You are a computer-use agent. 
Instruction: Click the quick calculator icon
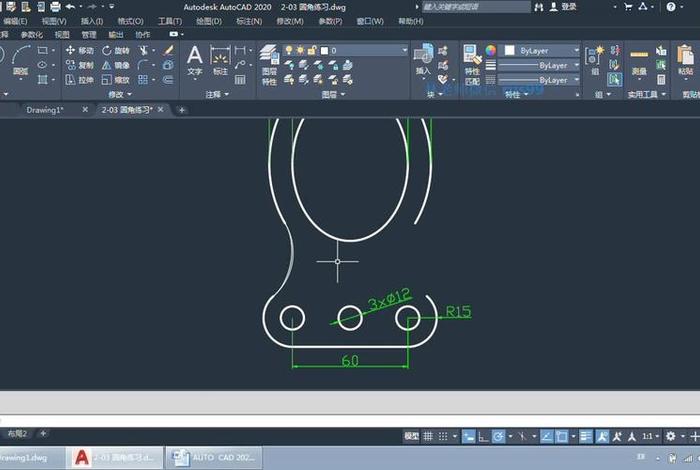[661, 80]
